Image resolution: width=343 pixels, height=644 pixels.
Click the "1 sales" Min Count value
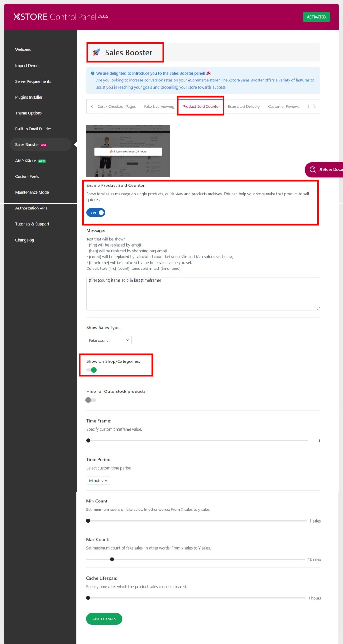[x=315, y=521]
